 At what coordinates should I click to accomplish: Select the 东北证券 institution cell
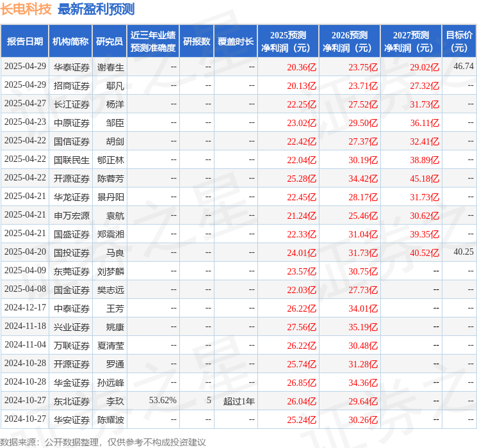click(72, 401)
